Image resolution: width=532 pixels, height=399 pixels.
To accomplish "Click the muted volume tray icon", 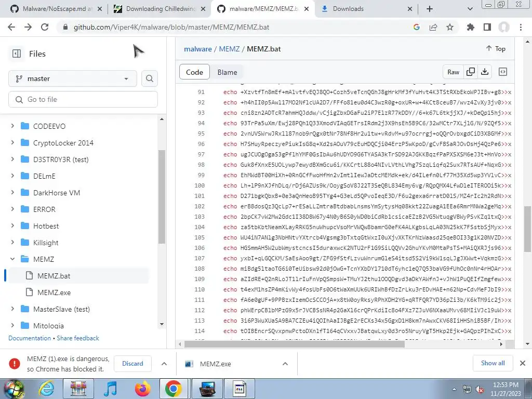I will point(480,390).
